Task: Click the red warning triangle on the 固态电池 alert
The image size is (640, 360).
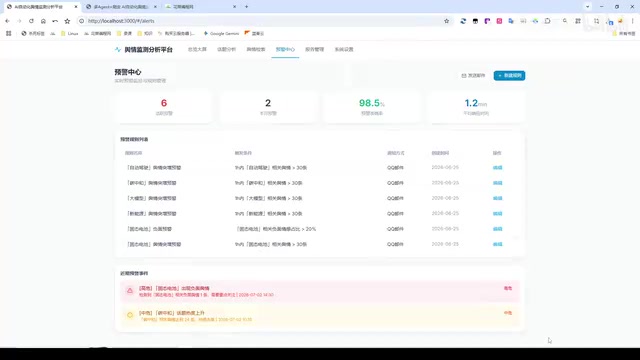Action: tap(130, 291)
